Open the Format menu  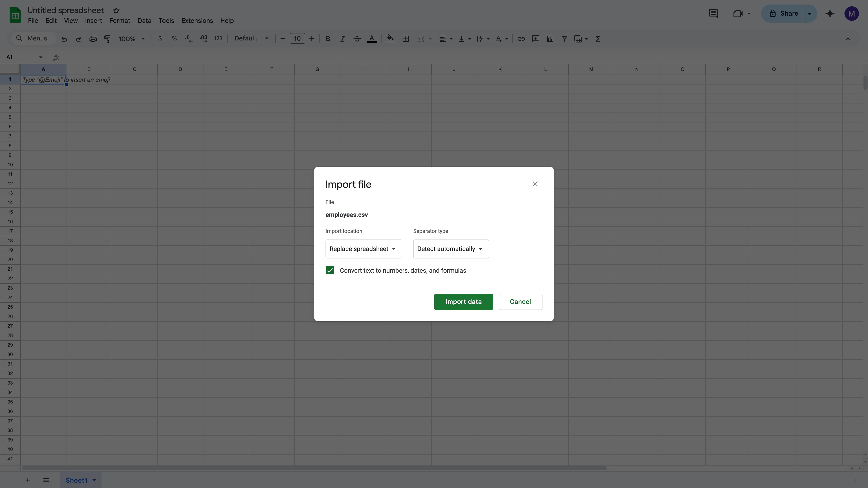point(120,21)
